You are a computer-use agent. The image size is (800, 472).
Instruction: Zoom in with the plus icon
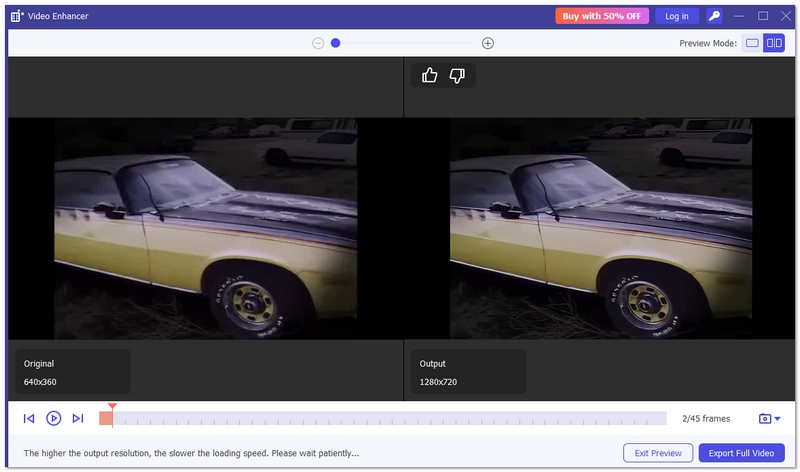488,43
